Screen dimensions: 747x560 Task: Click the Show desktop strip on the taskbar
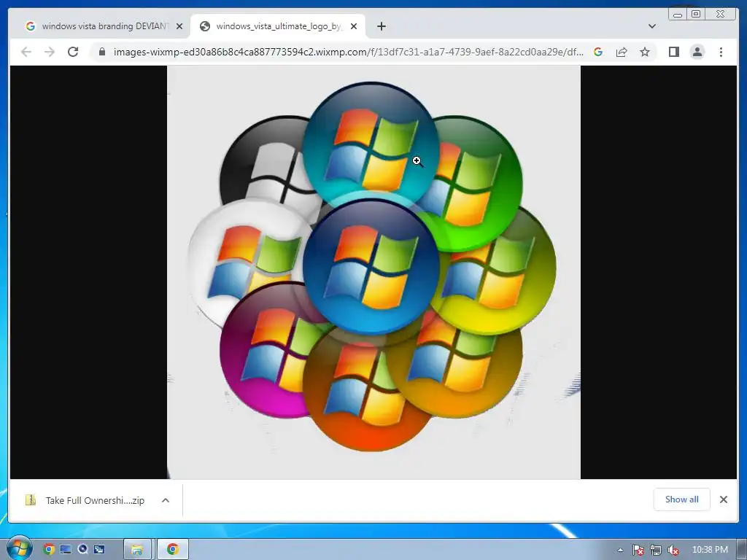click(x=742, y=550)
